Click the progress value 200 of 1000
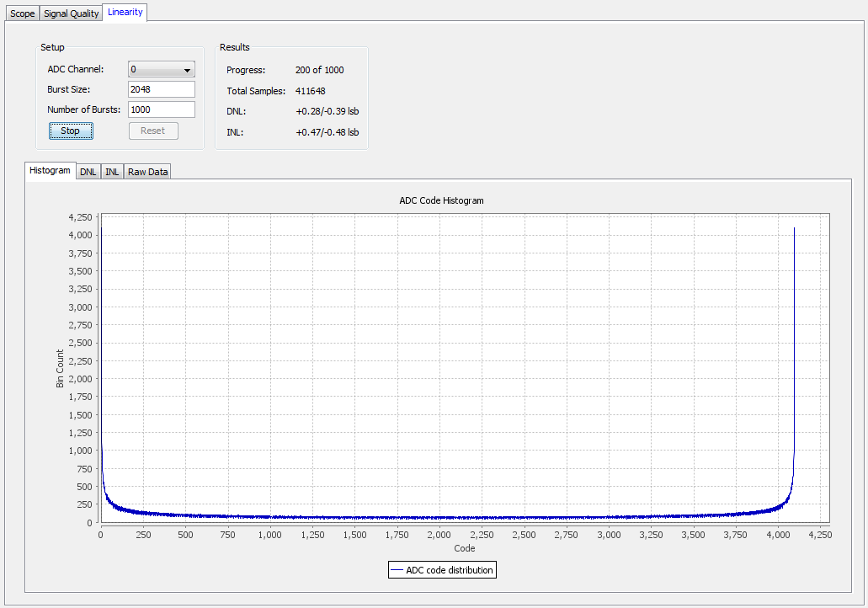Image resolution: width=868 pixels, height=608 pixels. coord(319,70)
